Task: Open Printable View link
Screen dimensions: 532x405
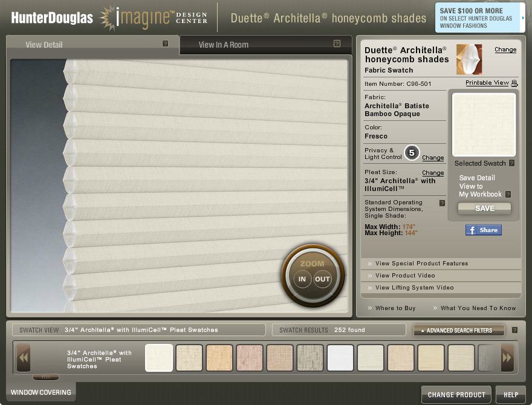Action: [x=487, y=83]
